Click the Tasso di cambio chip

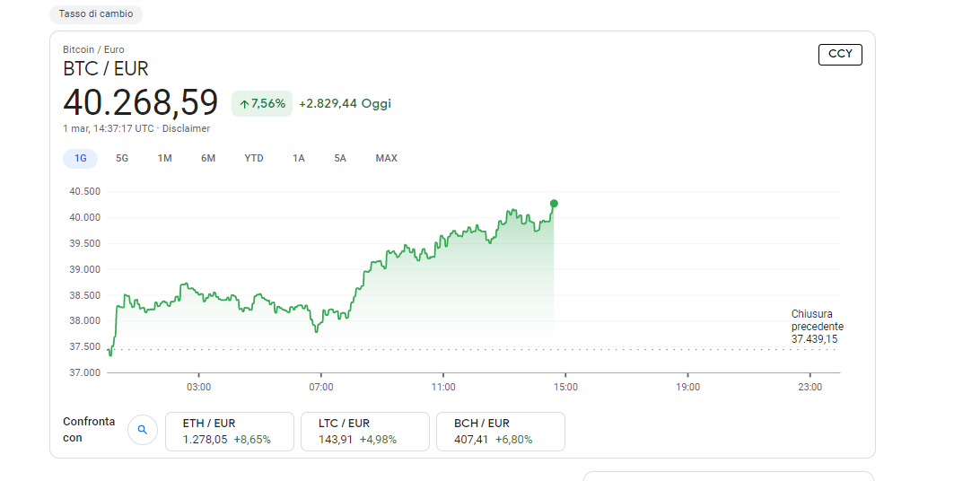(x=96, y=14)
